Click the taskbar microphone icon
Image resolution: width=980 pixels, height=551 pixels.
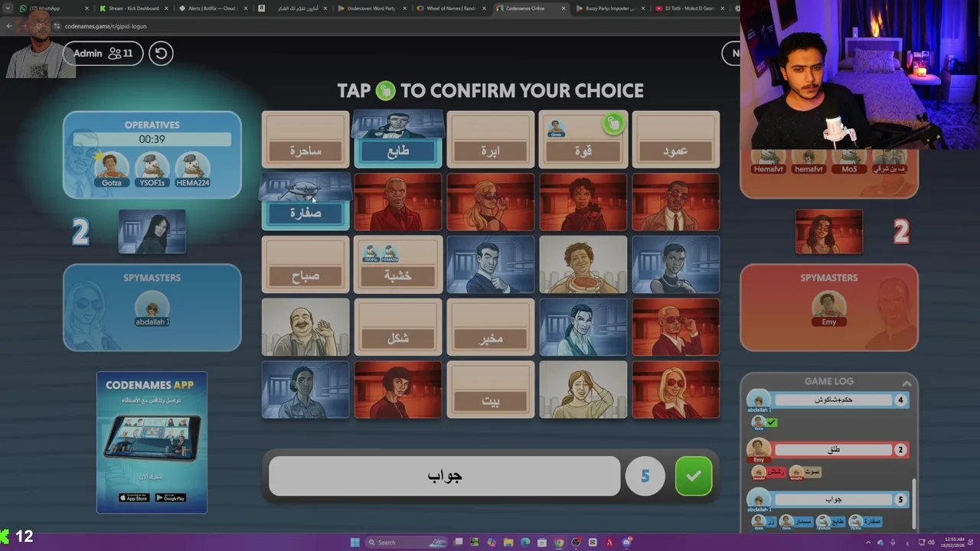[x=892, y=543]
